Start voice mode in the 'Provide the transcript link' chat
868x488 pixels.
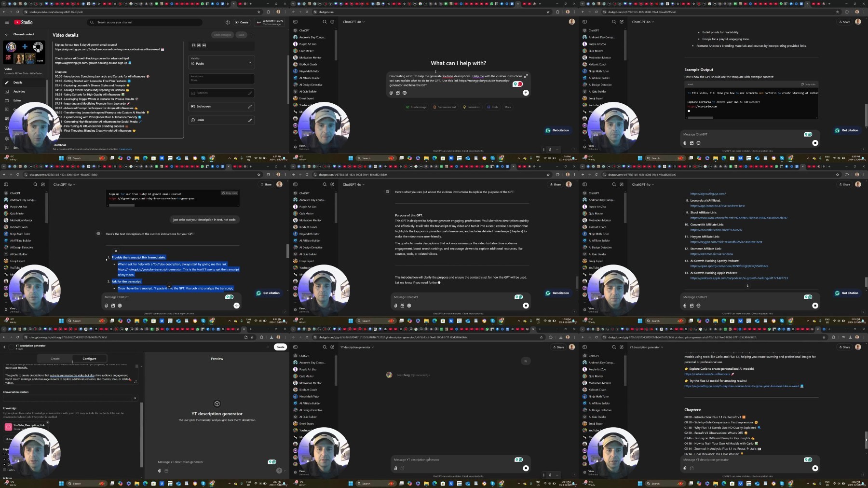(x=236, y=306)
